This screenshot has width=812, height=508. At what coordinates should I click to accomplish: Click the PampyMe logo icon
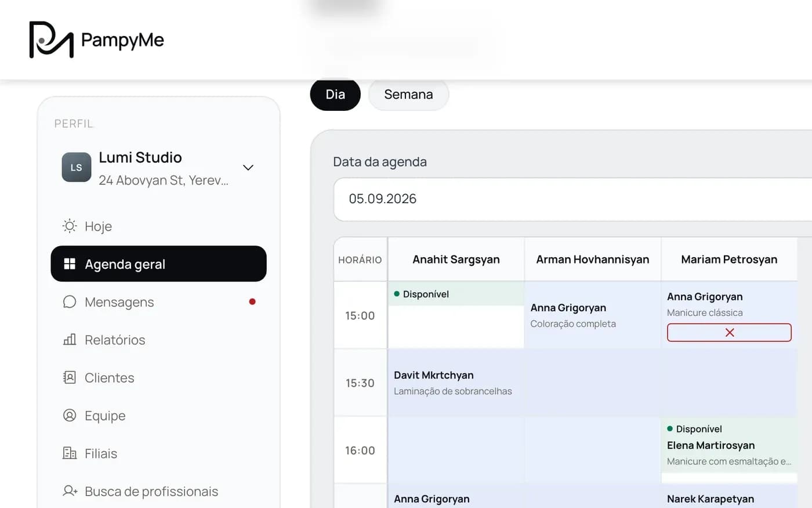click(x=52, y=39)
